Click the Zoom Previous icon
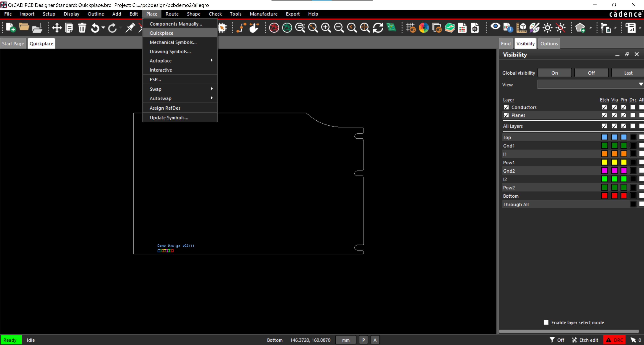The image size is (644, 345). click(352, 28)
